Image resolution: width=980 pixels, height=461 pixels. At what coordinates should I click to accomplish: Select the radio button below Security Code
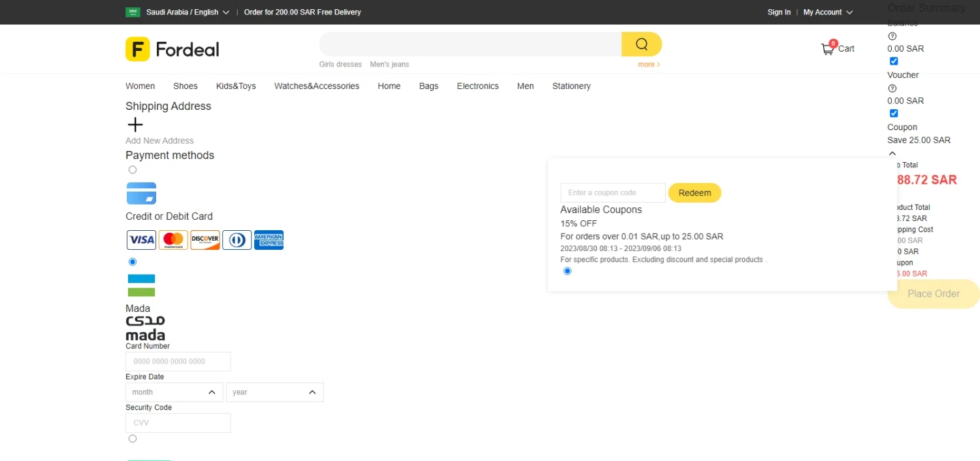coord(133,439)
